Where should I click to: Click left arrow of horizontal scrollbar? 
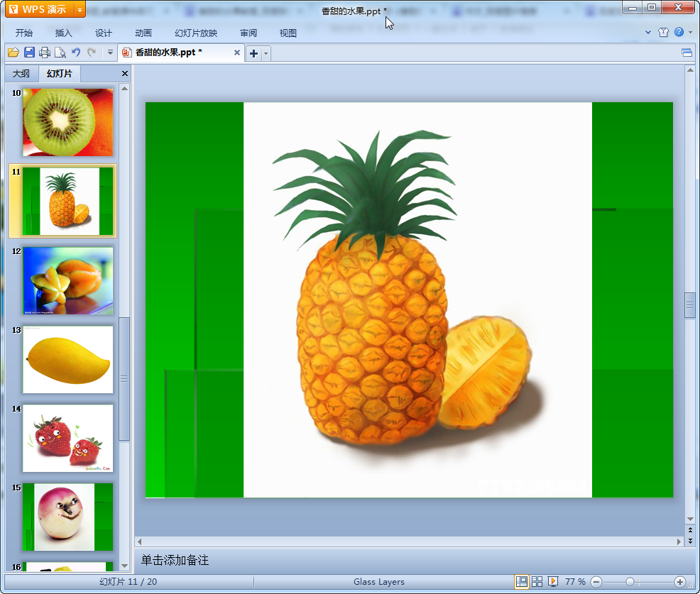(x=139, y=541)
